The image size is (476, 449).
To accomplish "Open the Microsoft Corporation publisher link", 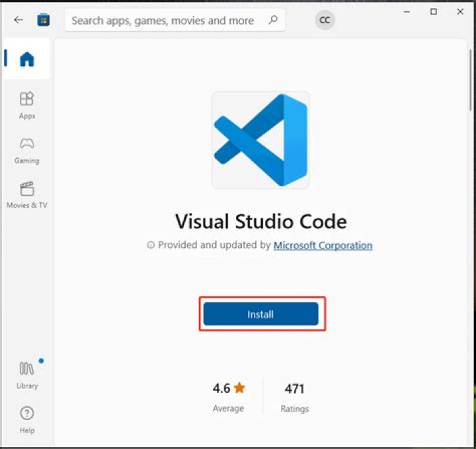I will (323, 245).
